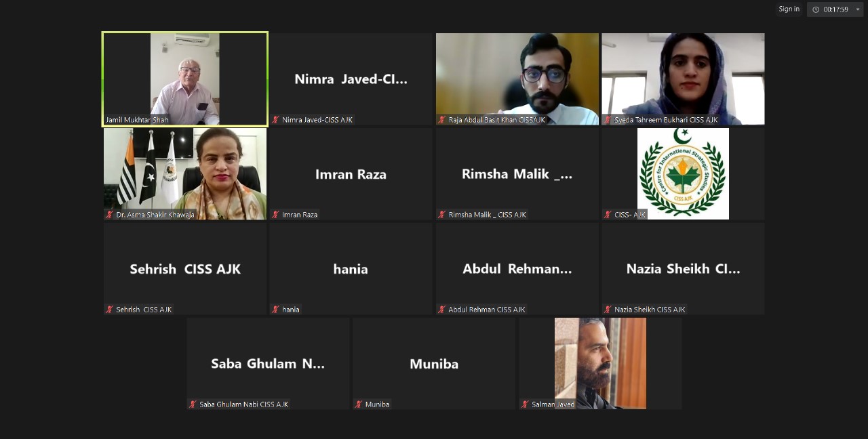
Task: Click muted mic icon for Rimsha Malik
Action: (442, 215)
